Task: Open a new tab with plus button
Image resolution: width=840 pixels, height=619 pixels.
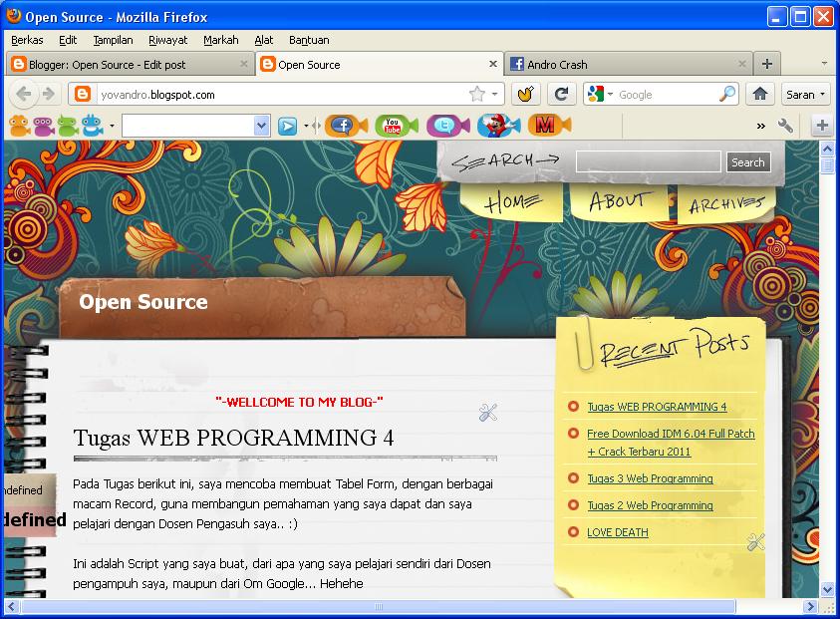Action: pos(767,64)
